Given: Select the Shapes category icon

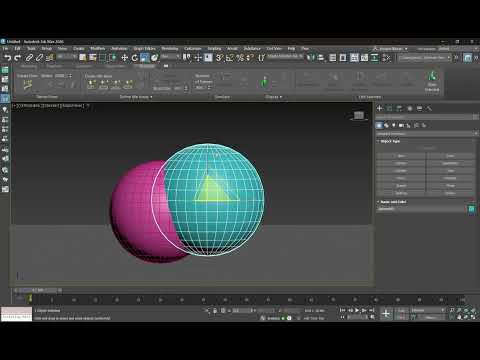Looking at the screenshot, I should [x=386, y=125].
